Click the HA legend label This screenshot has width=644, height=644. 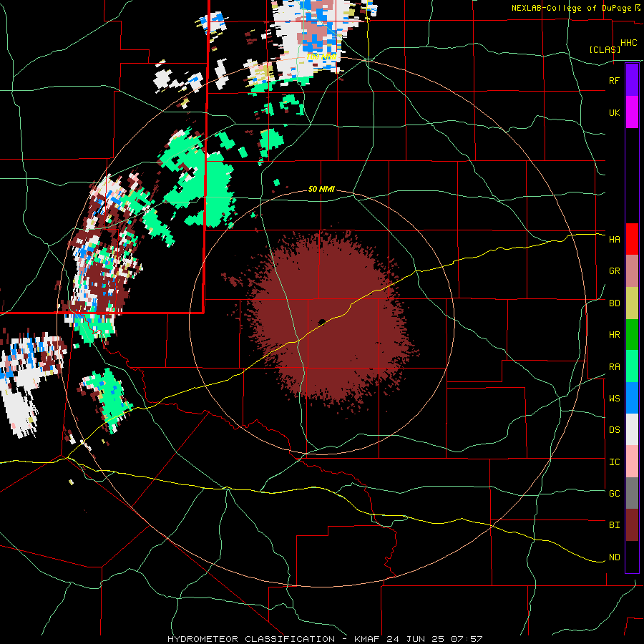coord(614,239)
